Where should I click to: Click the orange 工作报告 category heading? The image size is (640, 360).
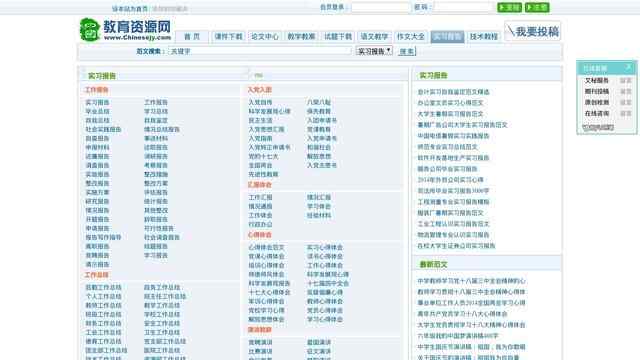pyautogui.click(x=97, y=90)
